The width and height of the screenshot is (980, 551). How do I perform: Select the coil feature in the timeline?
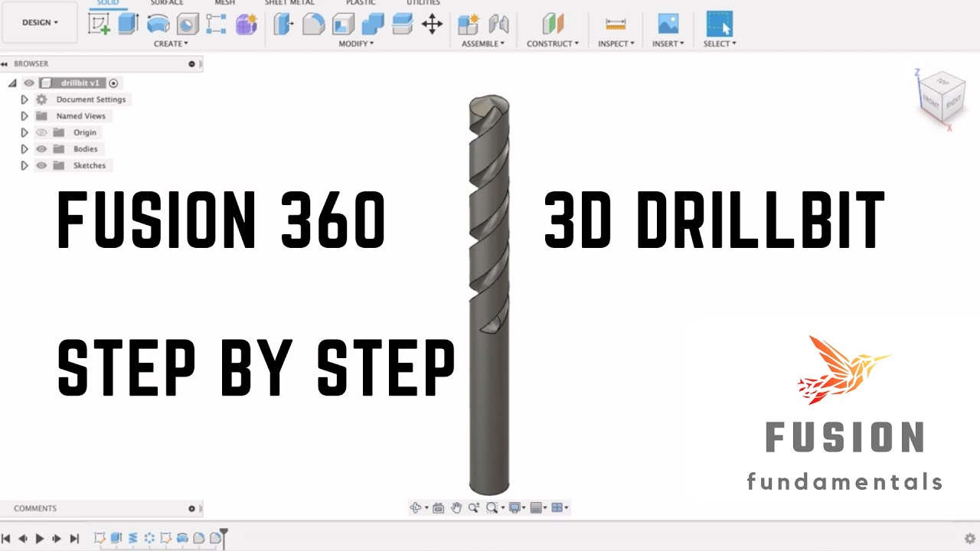pyautogui.click(x=132, y=538)
